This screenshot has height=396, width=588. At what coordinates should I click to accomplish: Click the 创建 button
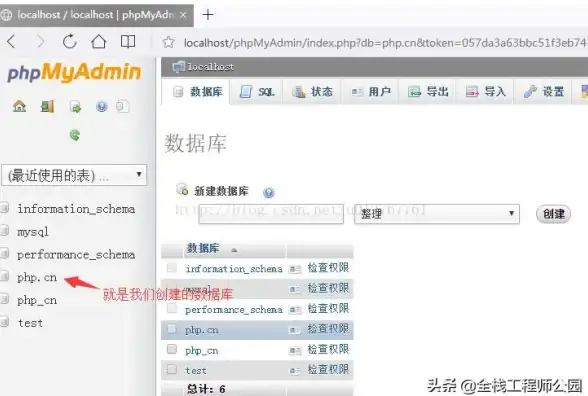[554, 214]
